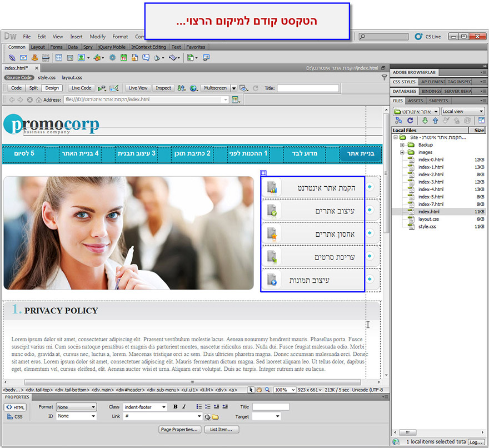Open the zoom level 100% dropdown

coord(285,390)
